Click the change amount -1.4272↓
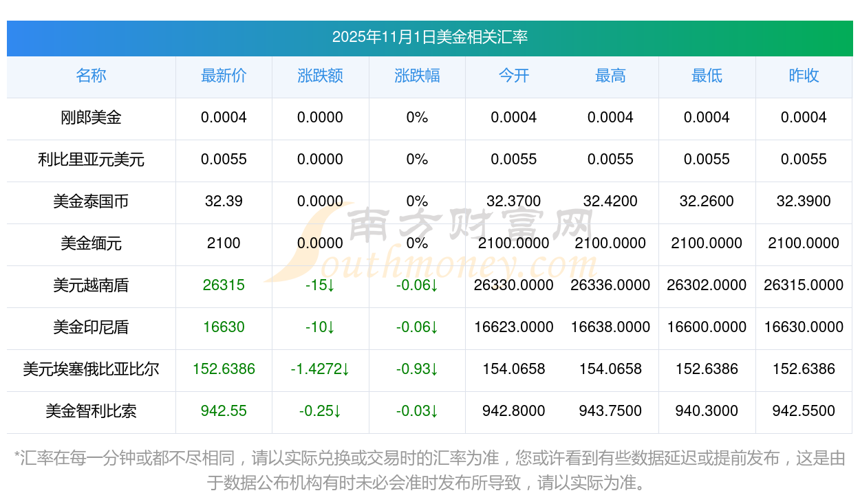 320,369
